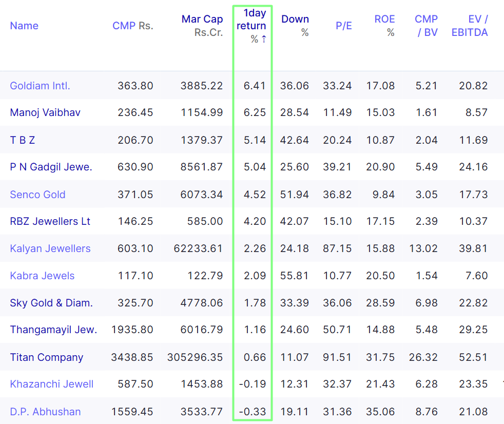Click the ascending sort arrow icon
504x424 pixels.
tap(264, 39)
